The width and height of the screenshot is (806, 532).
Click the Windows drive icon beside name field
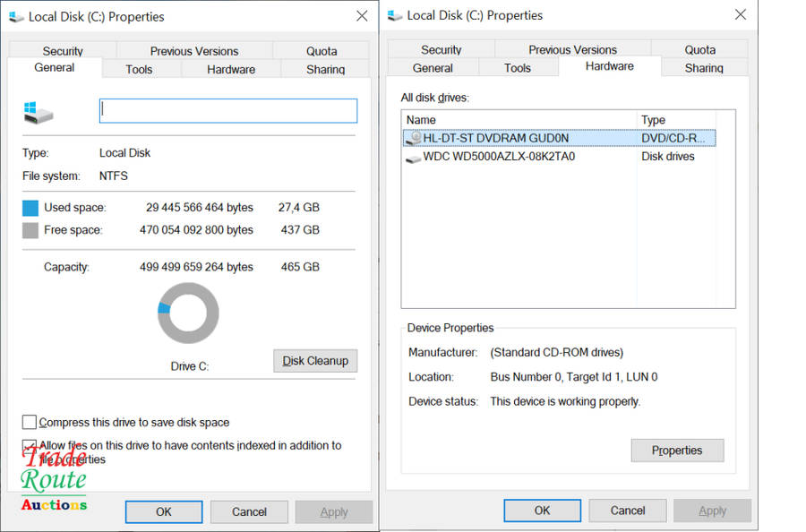tap(39, 112)
